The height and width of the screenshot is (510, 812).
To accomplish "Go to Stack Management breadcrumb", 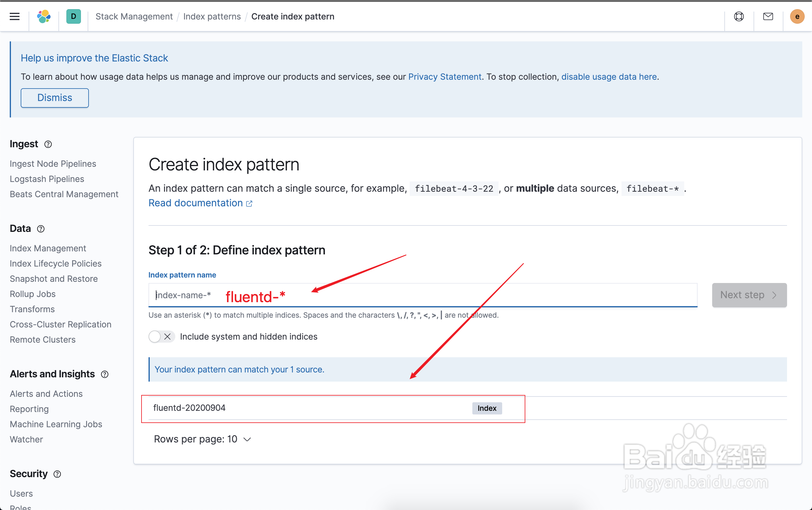I will tap(134, 16).
